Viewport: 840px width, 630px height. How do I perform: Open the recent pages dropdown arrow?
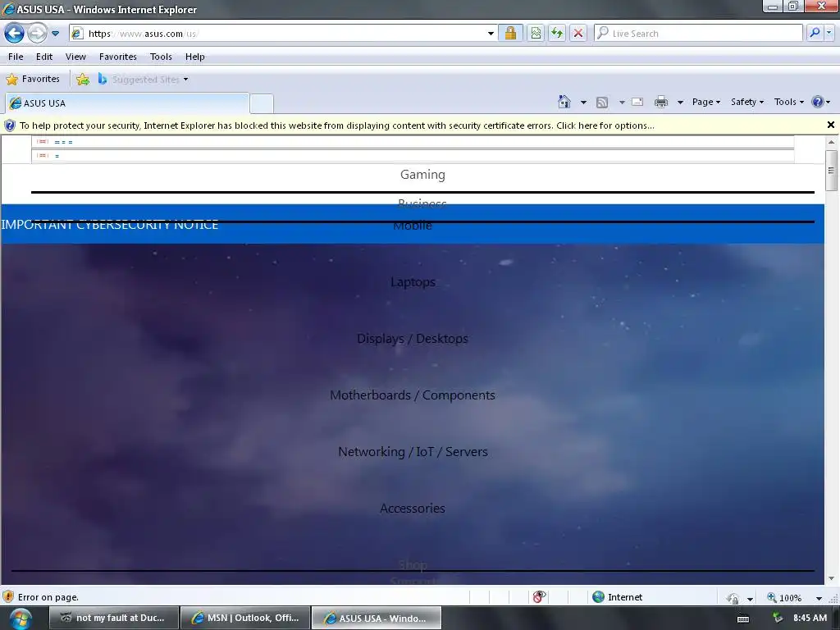click(x=55, y=33)
